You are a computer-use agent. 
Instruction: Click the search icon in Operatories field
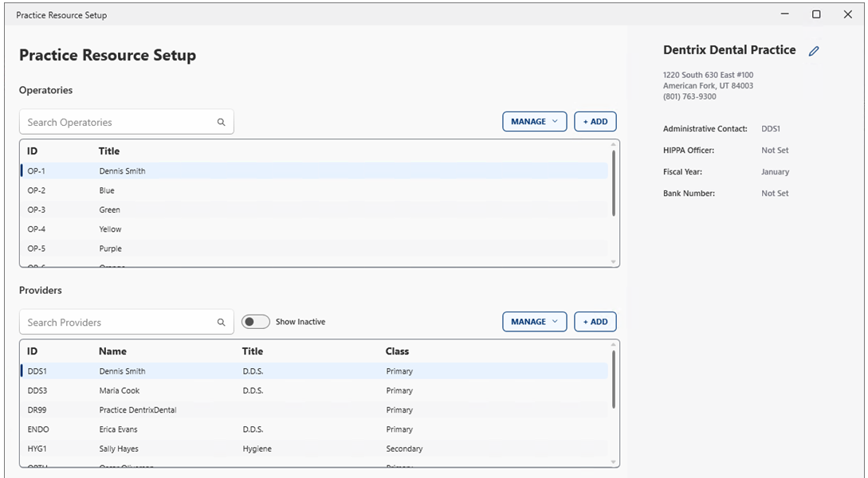tap(221, 123)
